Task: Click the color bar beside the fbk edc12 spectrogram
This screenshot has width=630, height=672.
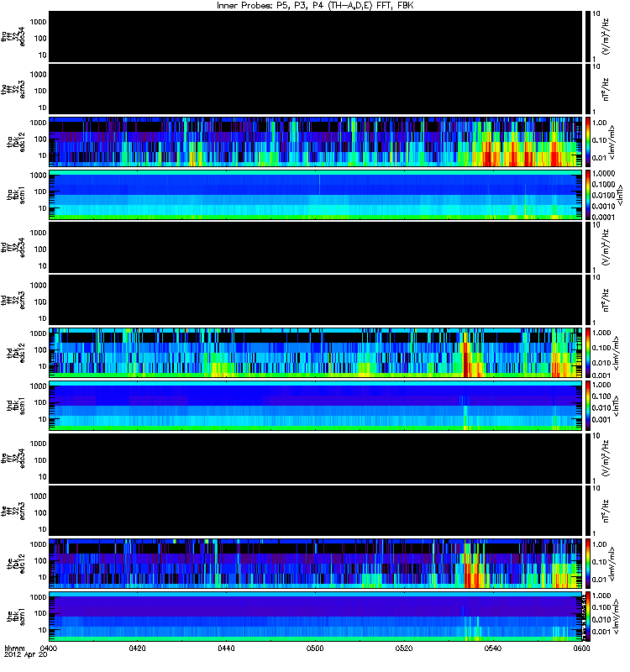Action: [x=587, y=564]
